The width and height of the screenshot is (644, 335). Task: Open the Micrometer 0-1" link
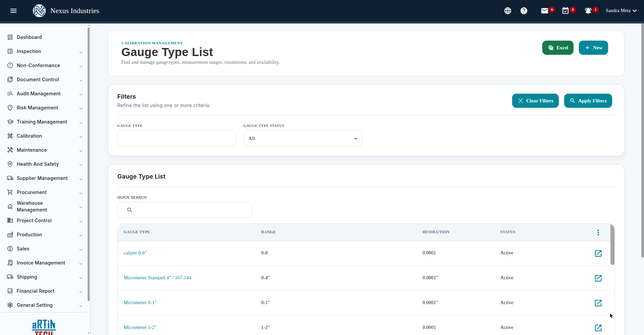point(140,303)
